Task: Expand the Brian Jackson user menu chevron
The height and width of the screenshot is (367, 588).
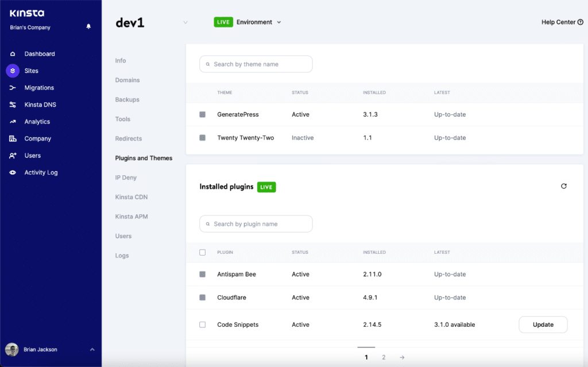Action: coord(92,349)
